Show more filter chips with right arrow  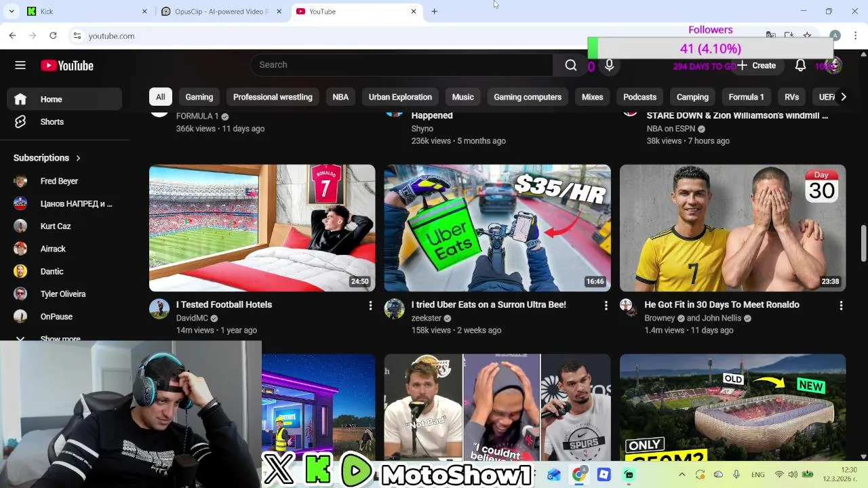pyautogui.click(x=843, y=97)
